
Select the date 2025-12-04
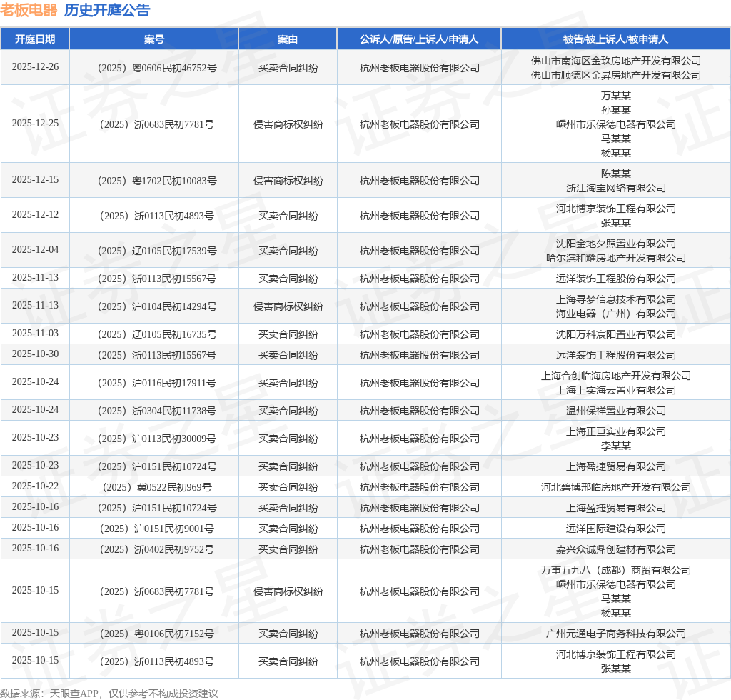[x=36, y=249]
